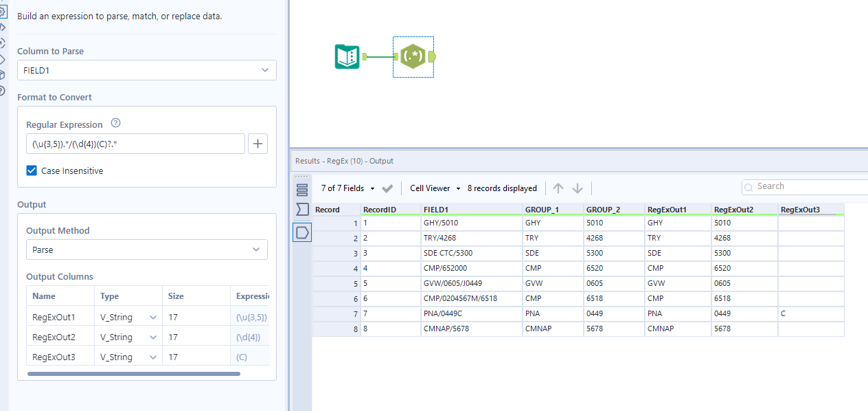Select the RegEx tool on the canvas
Viewport: 868px width, 411px height.
pyautogui.click(x=413, y=56)
